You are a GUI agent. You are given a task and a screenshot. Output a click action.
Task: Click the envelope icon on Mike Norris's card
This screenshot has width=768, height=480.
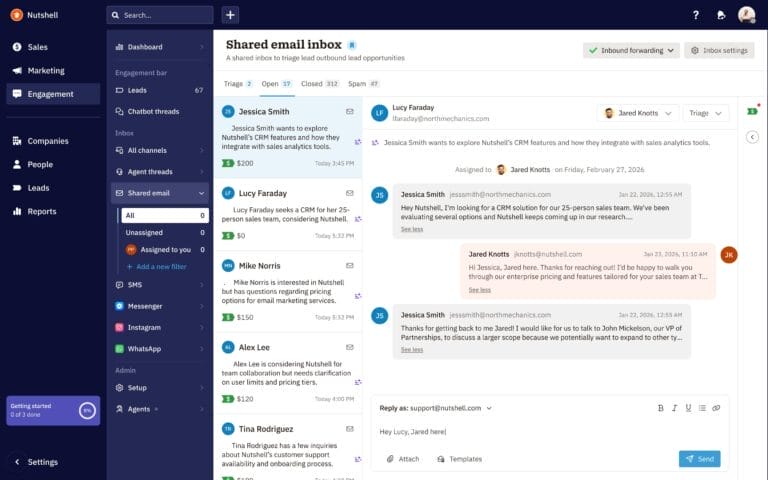click(x=350, y=265)
